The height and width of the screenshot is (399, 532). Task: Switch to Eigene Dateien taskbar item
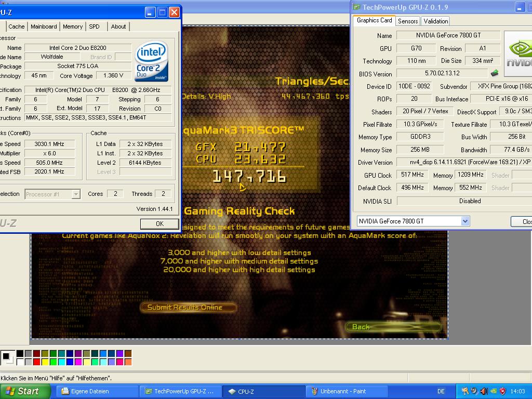[97, 391]
